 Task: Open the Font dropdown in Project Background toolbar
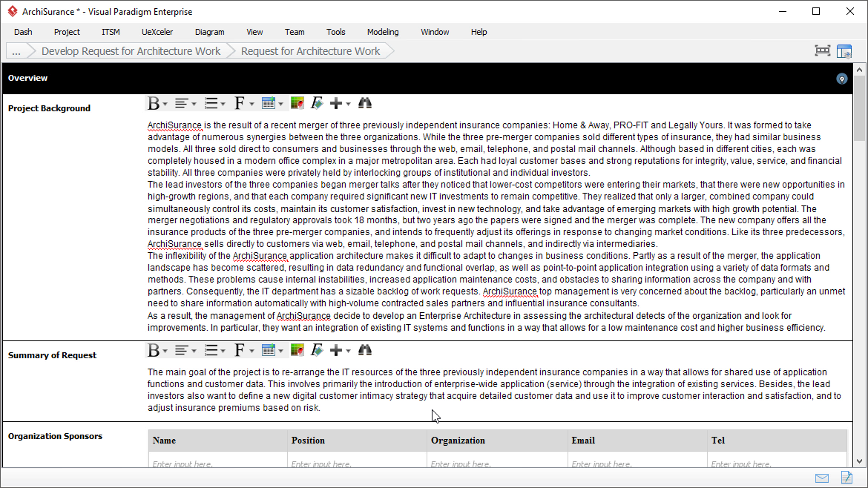pyautogui.click(x=251, y=104)
